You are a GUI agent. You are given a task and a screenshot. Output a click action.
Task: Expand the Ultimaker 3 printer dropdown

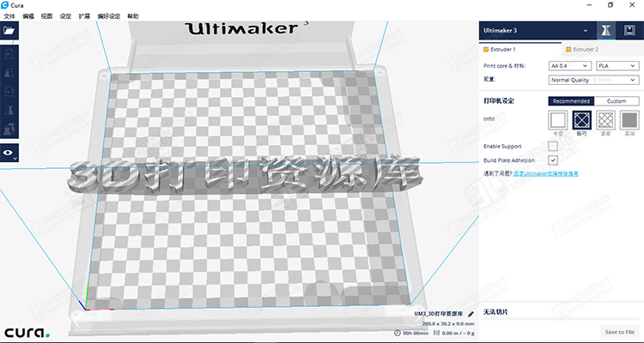coord(536,30)
